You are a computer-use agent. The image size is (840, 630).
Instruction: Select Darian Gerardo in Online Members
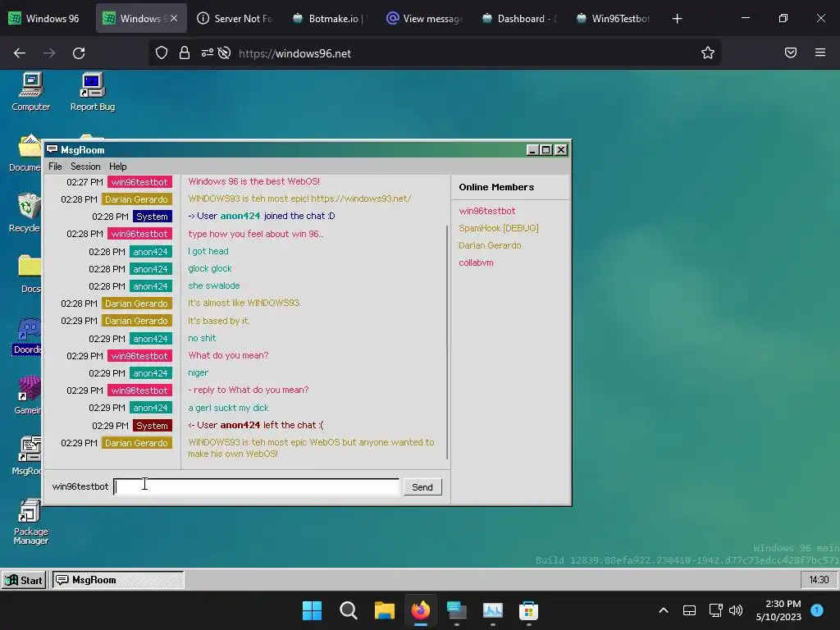pos(490,245)
